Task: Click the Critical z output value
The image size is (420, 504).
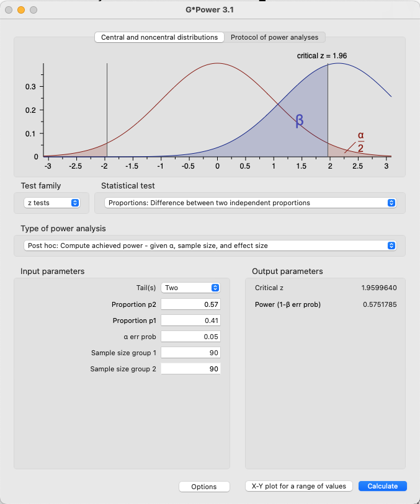Action: (x=378, y=288)
